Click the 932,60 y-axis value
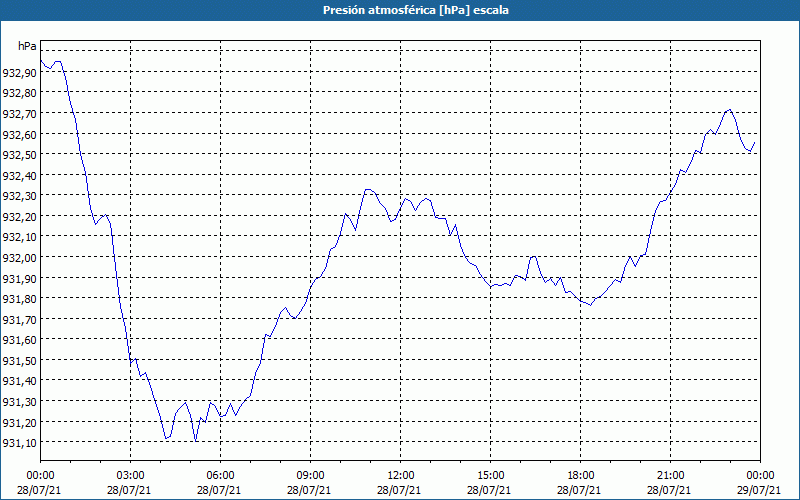 coord(19,135)
